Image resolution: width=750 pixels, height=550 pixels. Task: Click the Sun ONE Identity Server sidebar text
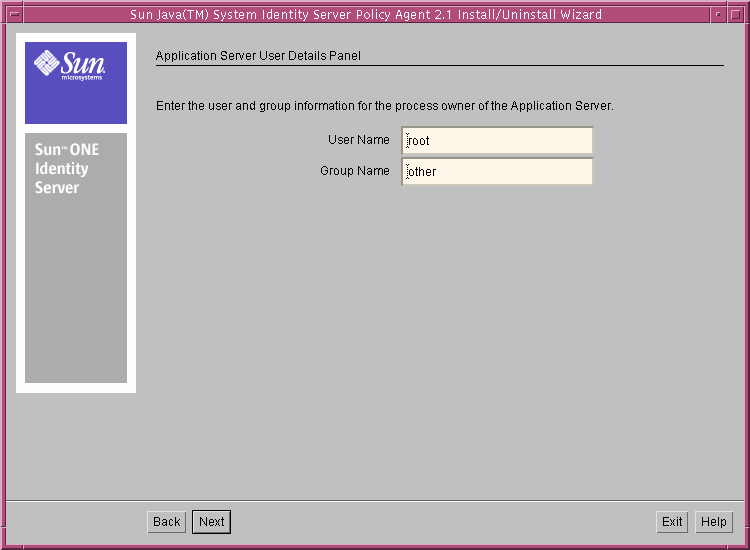click(x=66, y=168)
